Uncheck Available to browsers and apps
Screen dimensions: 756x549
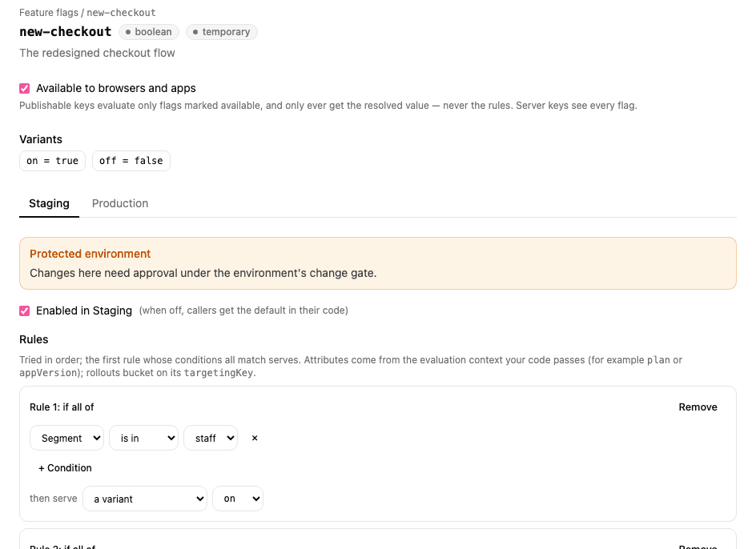click(25, 88)
